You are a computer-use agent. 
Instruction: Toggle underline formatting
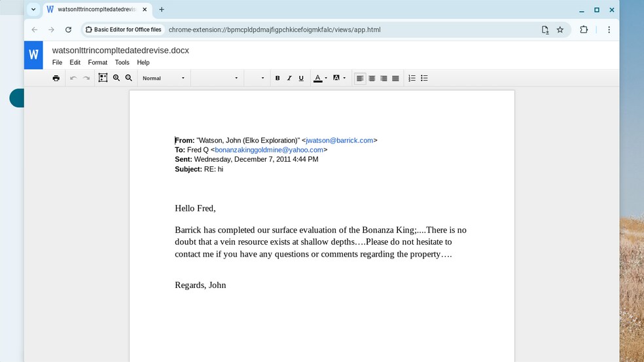pos(301,78)
